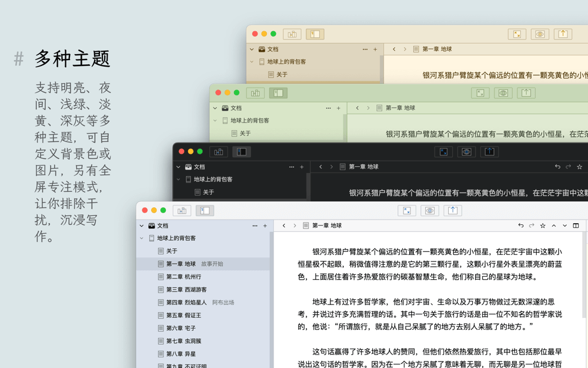Click undo arrow in dark window editor bar
The width and height of the screenshot is (588, 368).
coord(557,167)
